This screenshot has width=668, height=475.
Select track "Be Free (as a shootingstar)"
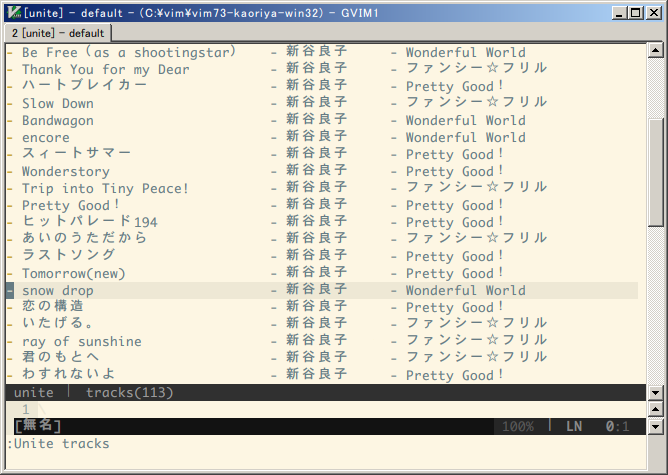pyautogui.click(x=129, y=52)
